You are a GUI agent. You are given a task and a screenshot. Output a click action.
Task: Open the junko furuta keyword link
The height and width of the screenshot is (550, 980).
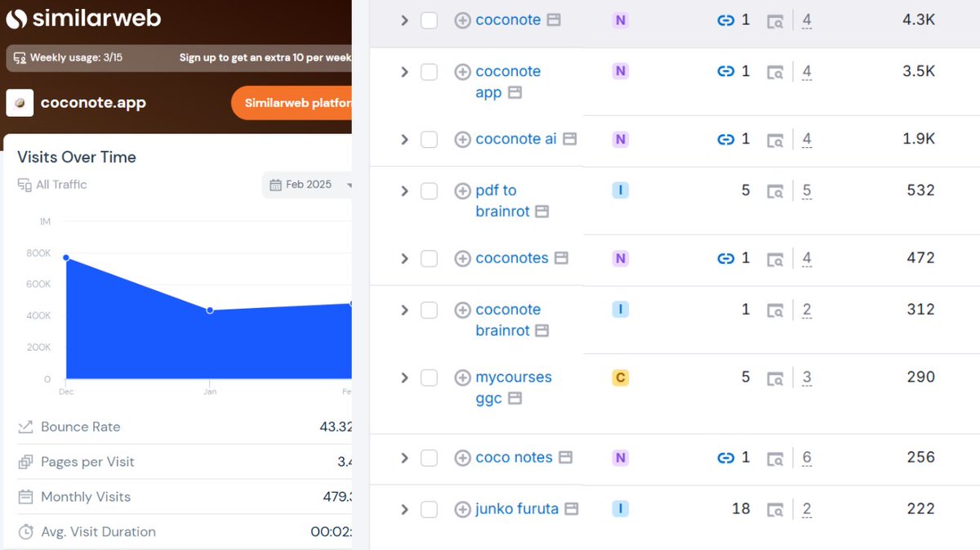517,509
